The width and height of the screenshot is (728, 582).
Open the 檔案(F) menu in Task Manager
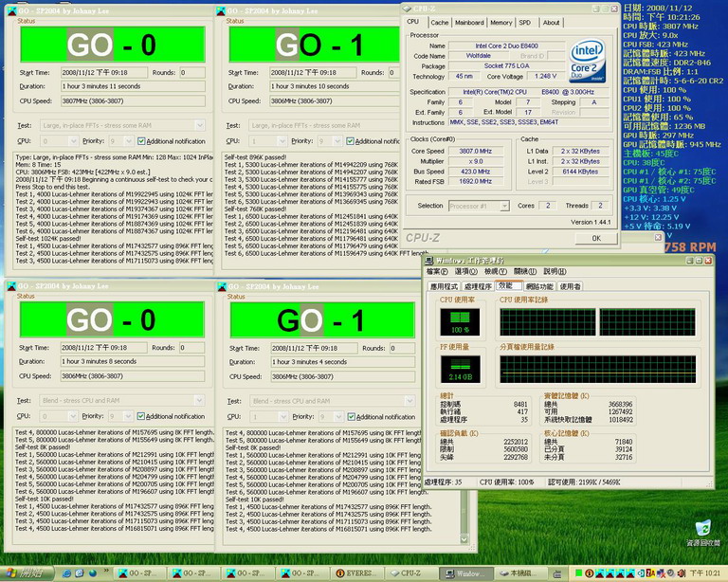coord(436,271)
